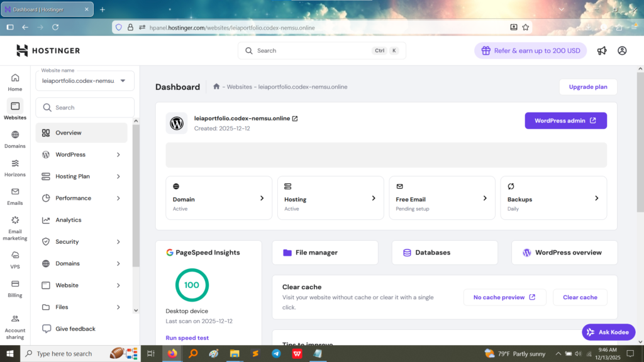This screenshot has width=644, height=362.
Task: Open Firefox from the Windows taskbar
Action: click(x=172, y=354)
